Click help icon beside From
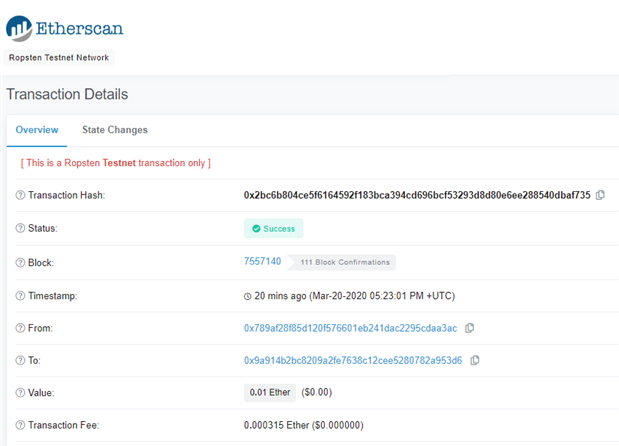619x446 pixels. 20,328
